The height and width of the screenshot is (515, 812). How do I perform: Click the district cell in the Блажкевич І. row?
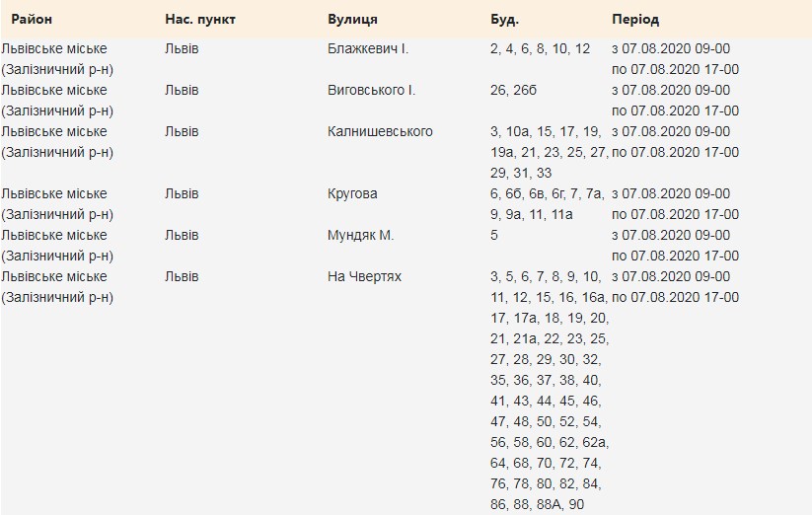tap(56, 58)
